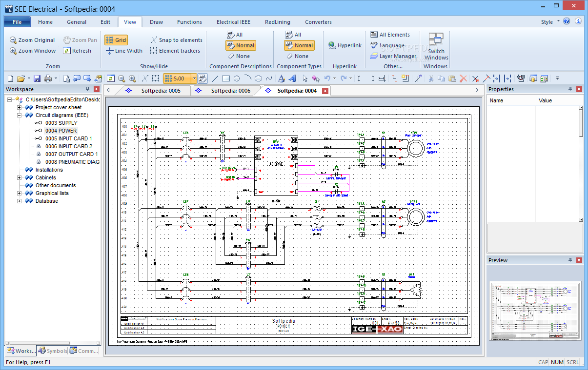Click the Redo arrow icon
The height and width of the screenshot is (370, 588).
[x=344, y=78]
